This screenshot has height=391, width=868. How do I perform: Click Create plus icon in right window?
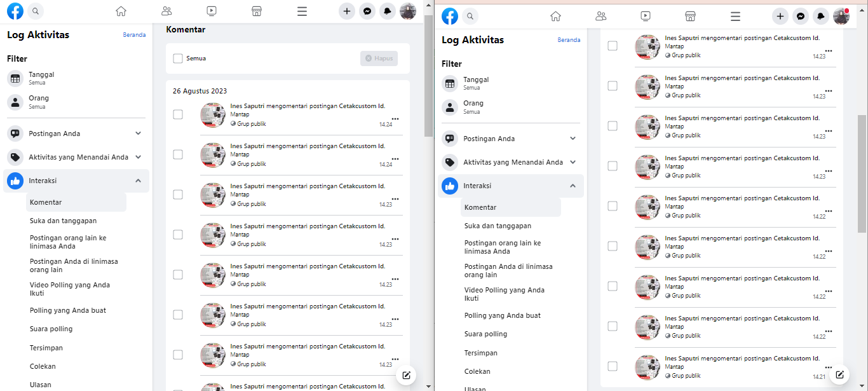[x=780, y=16]
